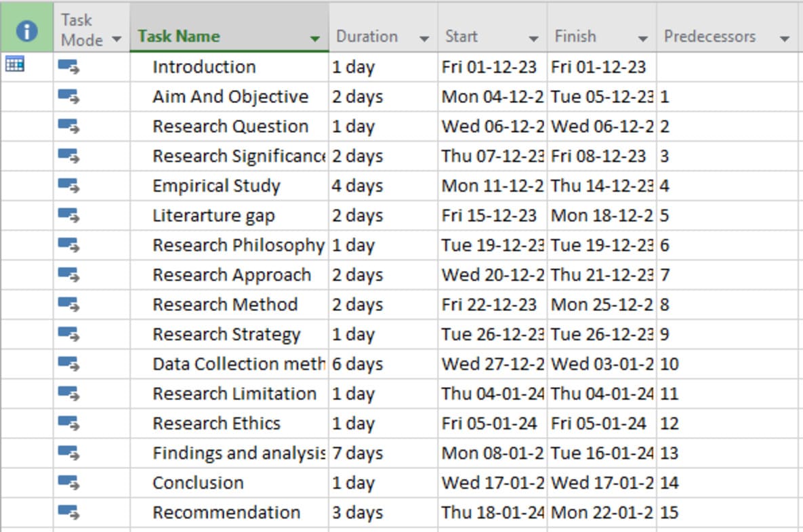
Task: Click the task mode icon for Empirical Study
Action: pyautogui.click(x=68, y=186)
